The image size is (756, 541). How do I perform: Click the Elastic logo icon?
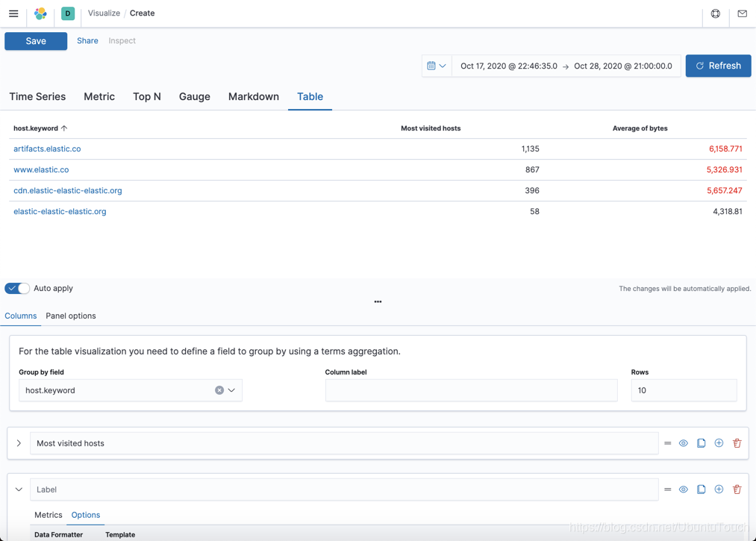40,13
